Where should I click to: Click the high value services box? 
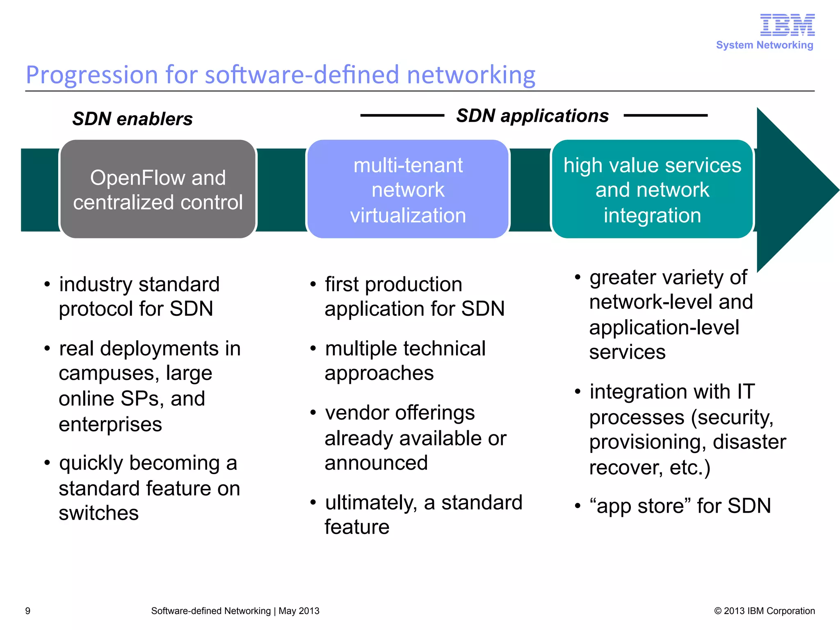click(652, 189)
